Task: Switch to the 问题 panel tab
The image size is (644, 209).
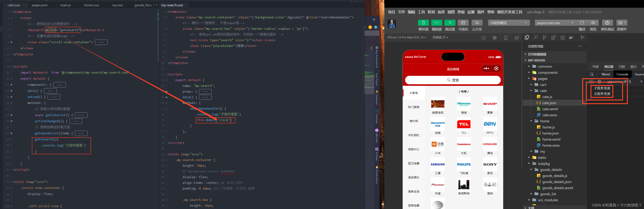Action: [x=622, y=66]
